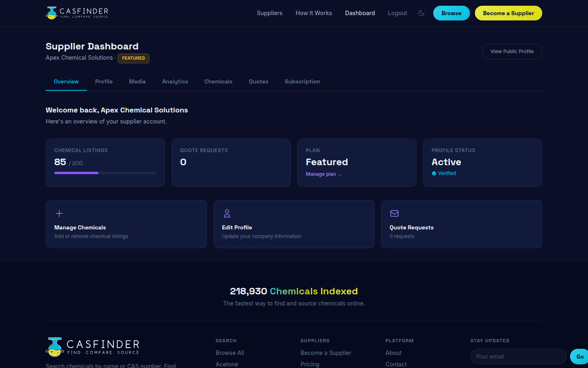This screenshot has width=588, height=368.
Task: Switch to the Analytics tab
Action: click(x=175, y=81)
